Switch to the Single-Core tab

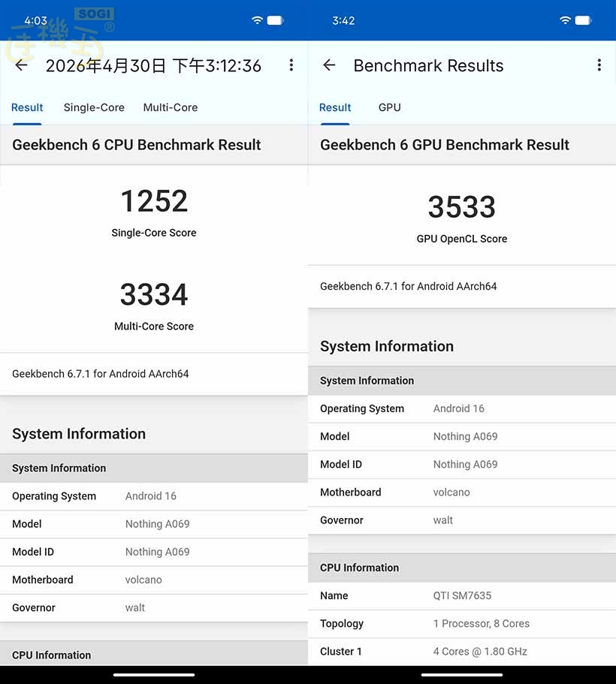pyautogui.click(x=94, y=107)
